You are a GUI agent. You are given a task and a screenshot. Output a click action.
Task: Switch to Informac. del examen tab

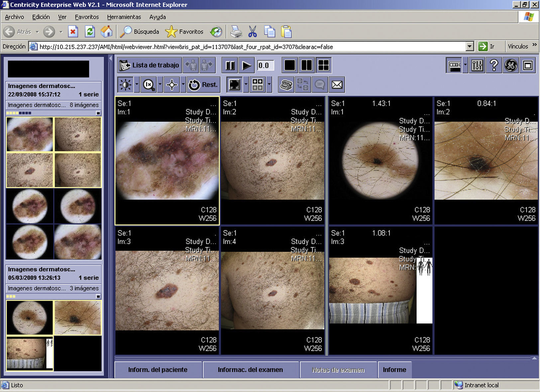[250, 370]
